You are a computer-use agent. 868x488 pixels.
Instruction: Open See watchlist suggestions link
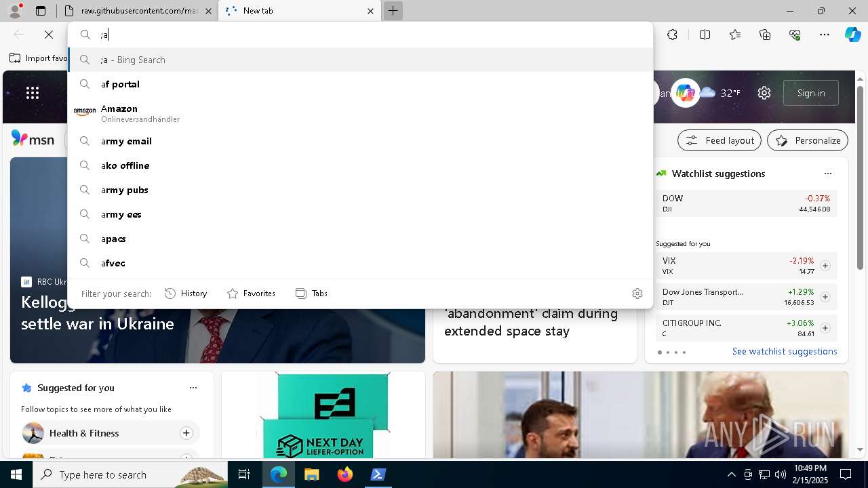pos(785,351)
